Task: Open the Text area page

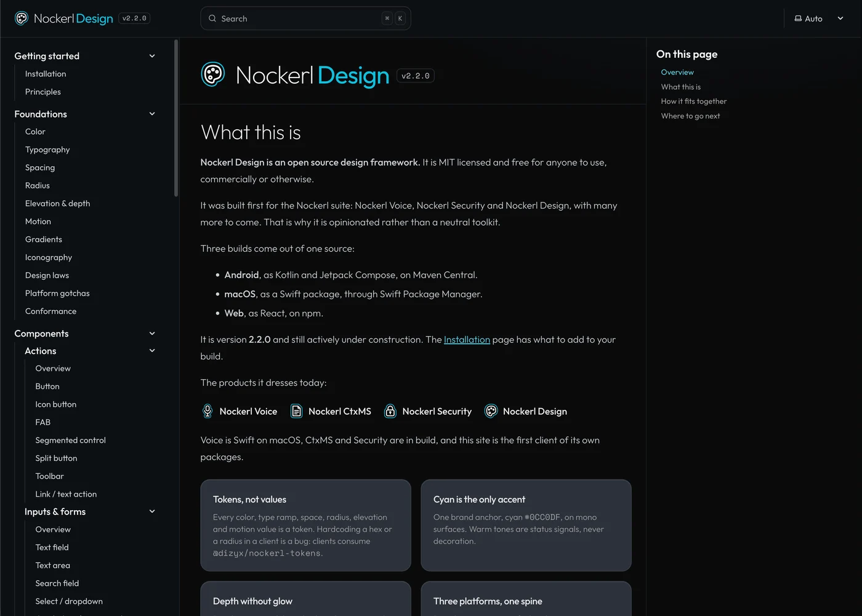Action: point(53,565)
